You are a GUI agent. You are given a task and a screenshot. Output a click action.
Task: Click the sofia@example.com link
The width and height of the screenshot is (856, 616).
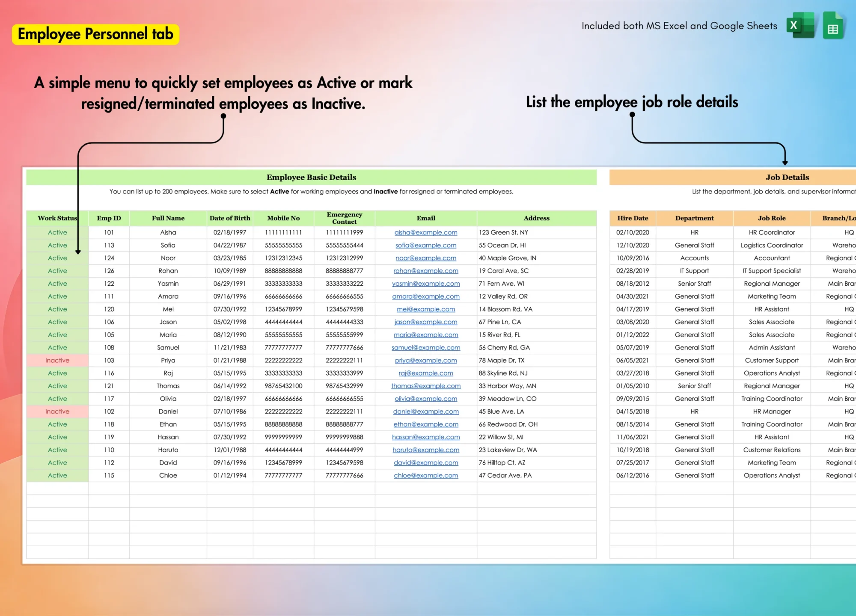[426, 245]
